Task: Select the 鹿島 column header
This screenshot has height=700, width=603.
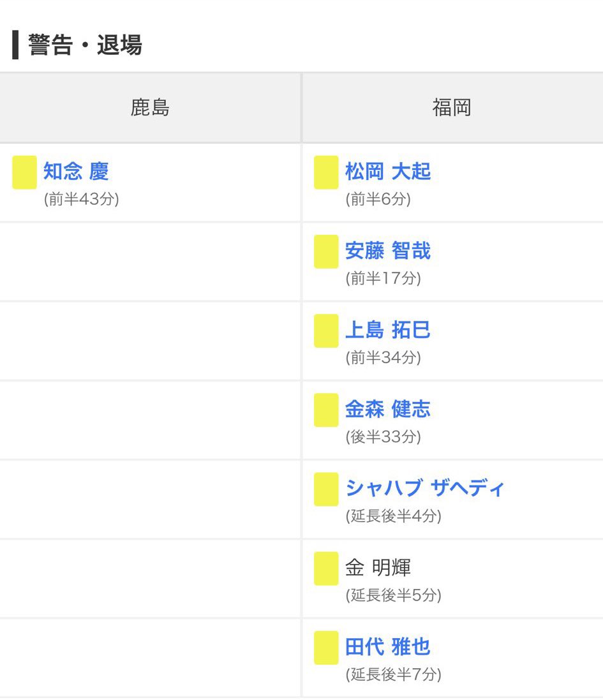Action: (x=150, y=108)
